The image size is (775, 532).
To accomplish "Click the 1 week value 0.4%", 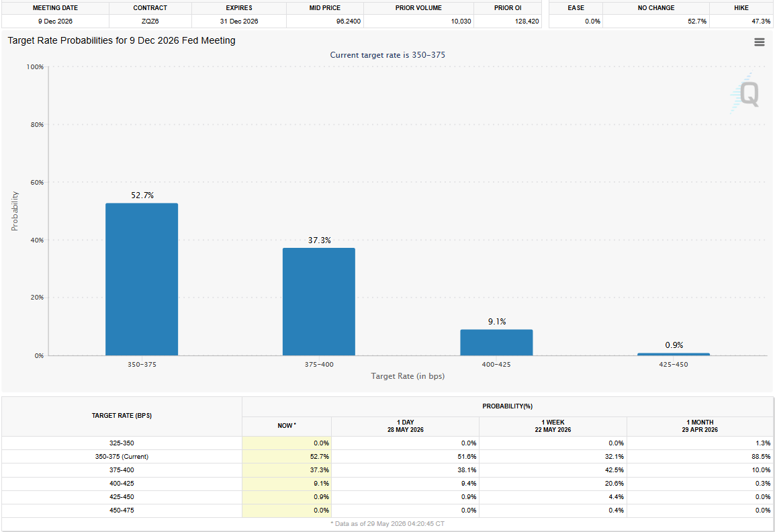I will (x=617, y=511).
